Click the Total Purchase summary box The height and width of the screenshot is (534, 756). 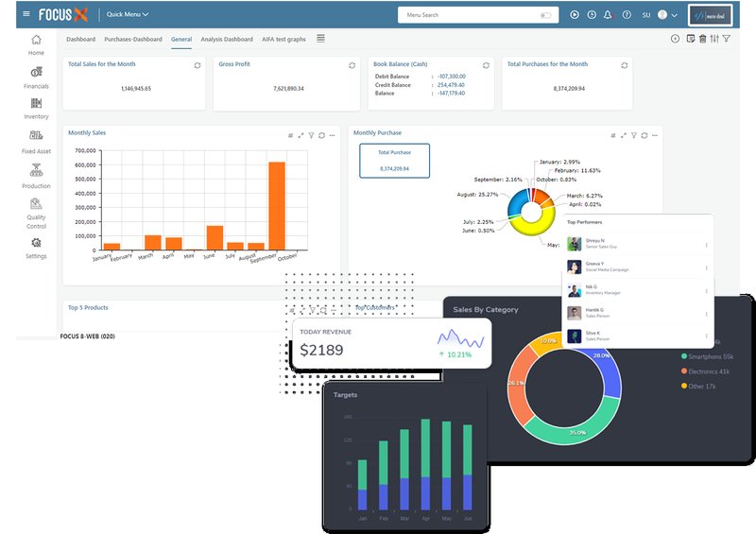[394, 161]
